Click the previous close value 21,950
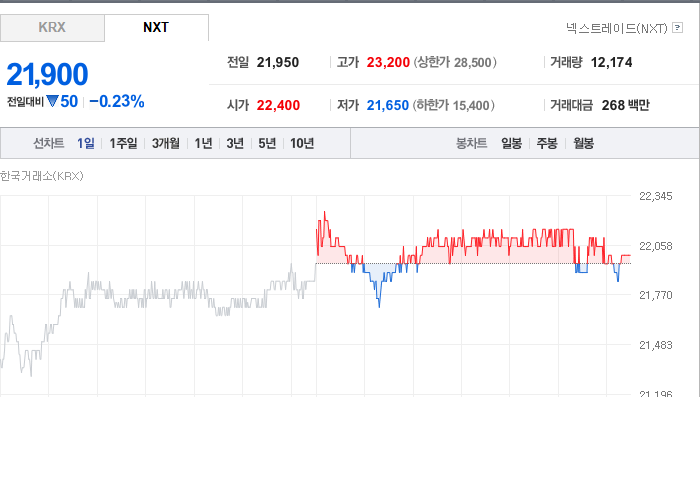This screenshot has height=490, width=700. (278, 62)
